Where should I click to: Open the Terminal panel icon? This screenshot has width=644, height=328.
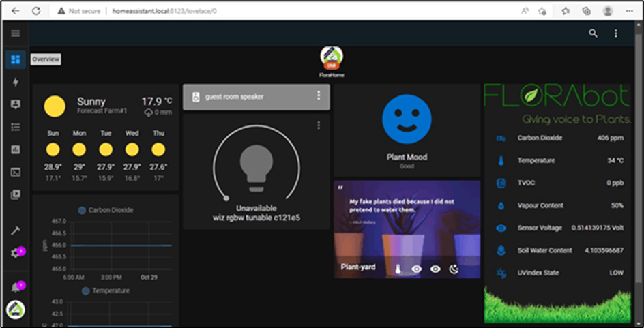(16, 172)
